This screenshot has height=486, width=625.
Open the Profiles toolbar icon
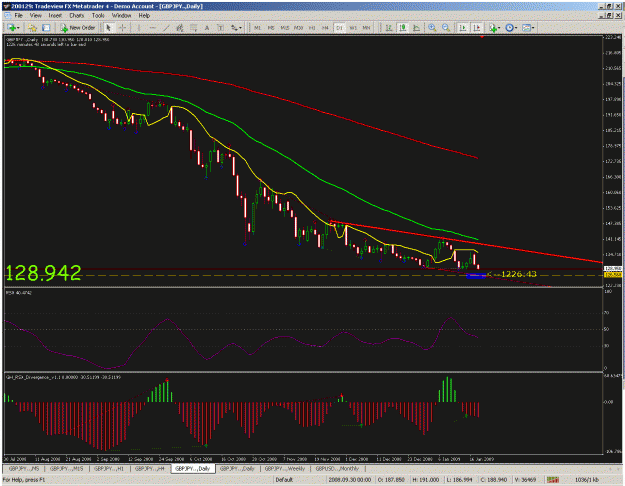click(x=32, y=28)
